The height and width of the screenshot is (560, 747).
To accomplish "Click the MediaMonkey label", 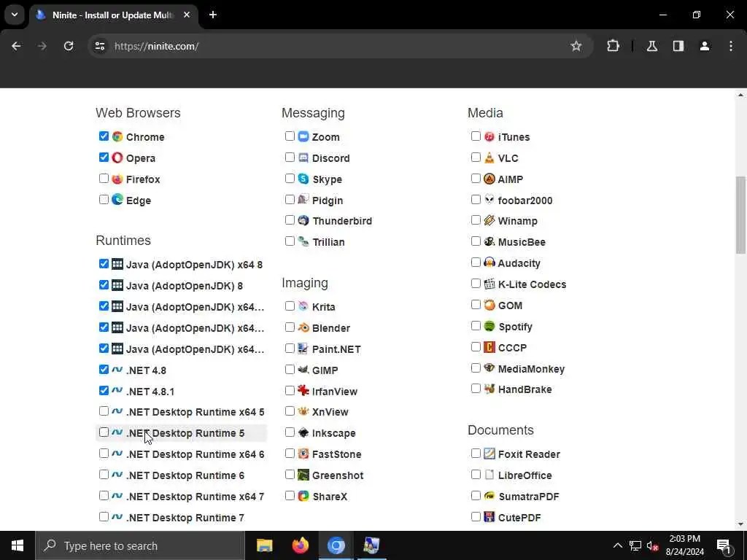I will pos(531,369).
